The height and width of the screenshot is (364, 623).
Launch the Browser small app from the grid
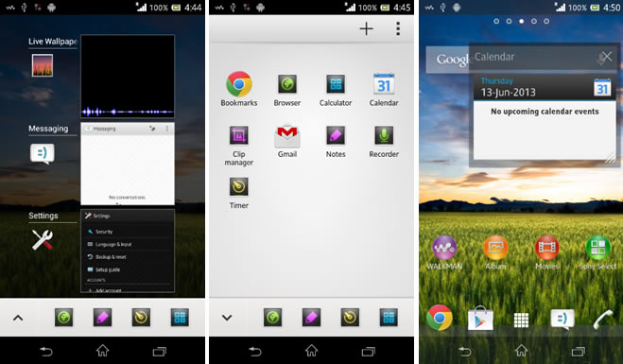coord(287,84)
